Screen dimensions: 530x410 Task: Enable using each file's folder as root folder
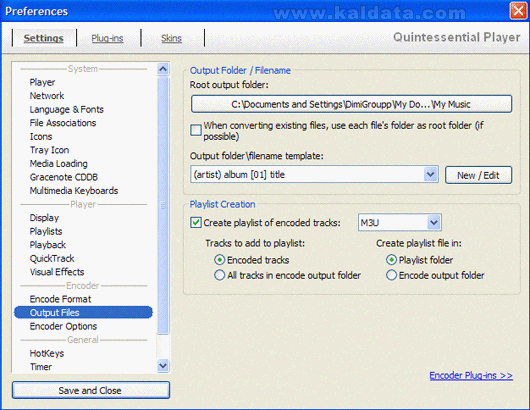point(196,130)
